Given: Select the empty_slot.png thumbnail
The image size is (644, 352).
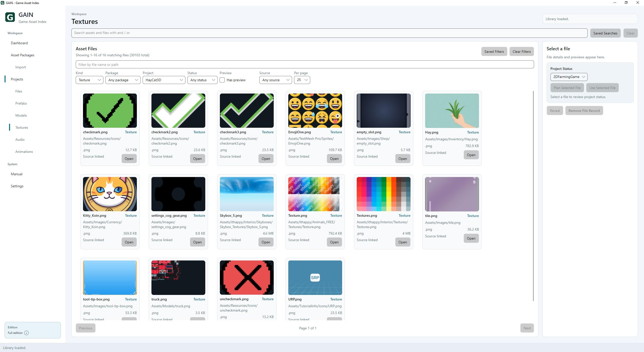Looking at the screenshot, I should tap(384, 111).
